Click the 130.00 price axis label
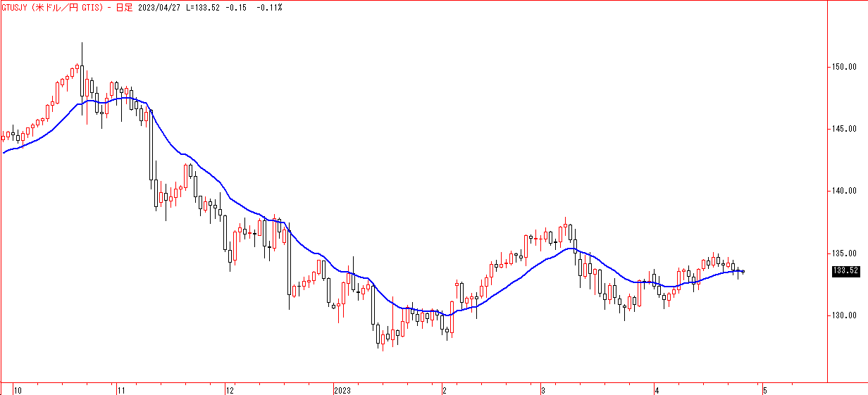 coord(844,315)
